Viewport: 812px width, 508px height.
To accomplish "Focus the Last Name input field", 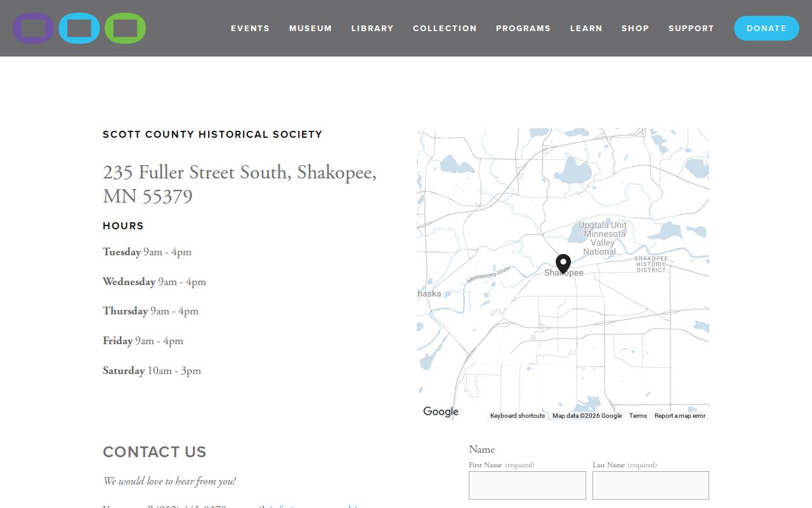I will point(651,485).
